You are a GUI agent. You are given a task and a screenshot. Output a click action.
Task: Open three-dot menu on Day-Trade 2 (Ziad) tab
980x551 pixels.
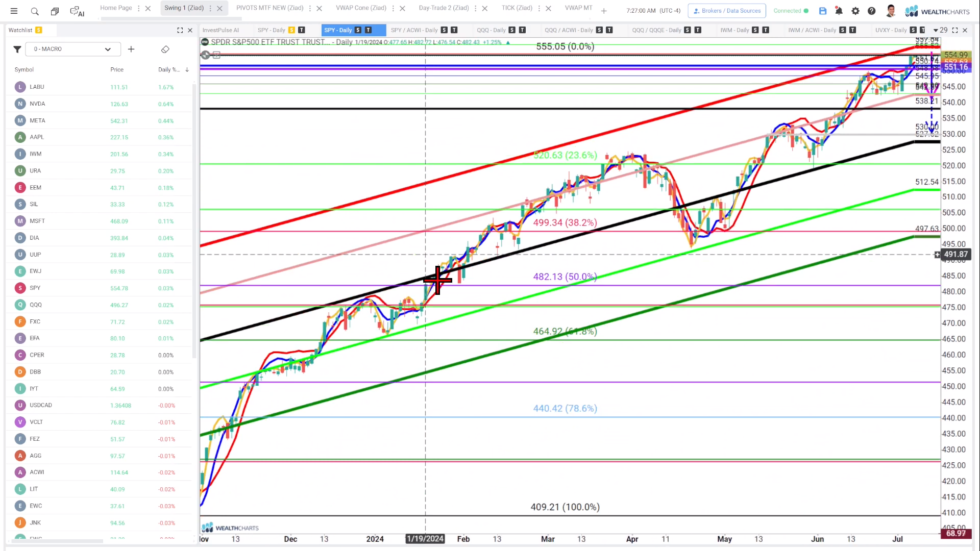pyautogui.click(x=476, y=9)
